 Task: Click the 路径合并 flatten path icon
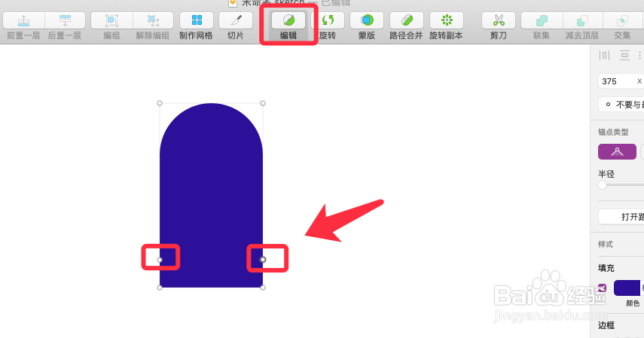point(406,20)
